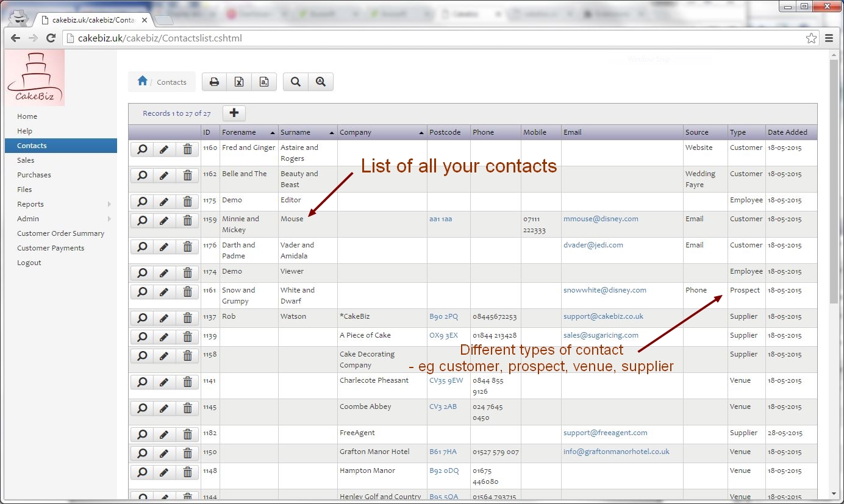Viewport: 844px width, 504px height.
Task: Open the Sales section in the sidebar
Action: (26, 160)
